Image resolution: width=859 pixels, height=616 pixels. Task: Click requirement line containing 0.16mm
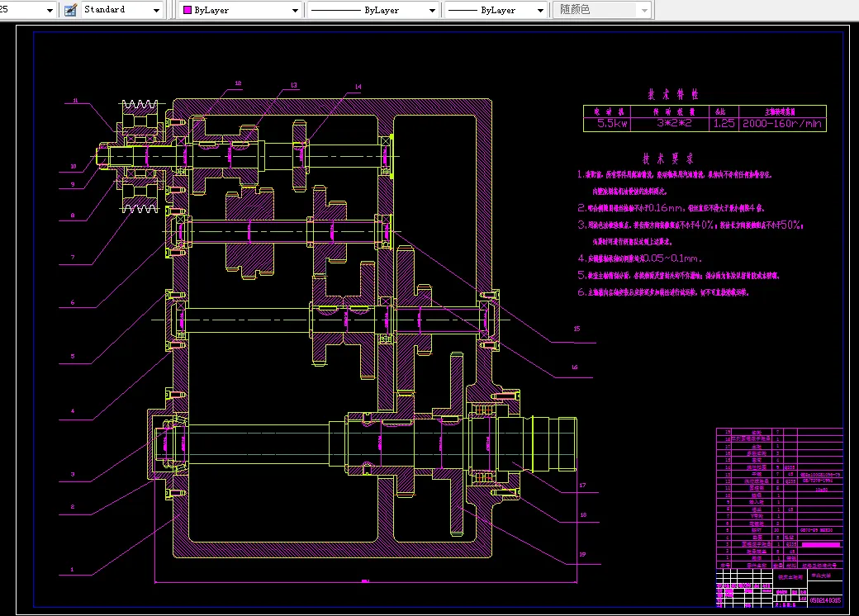coord(671,208)
